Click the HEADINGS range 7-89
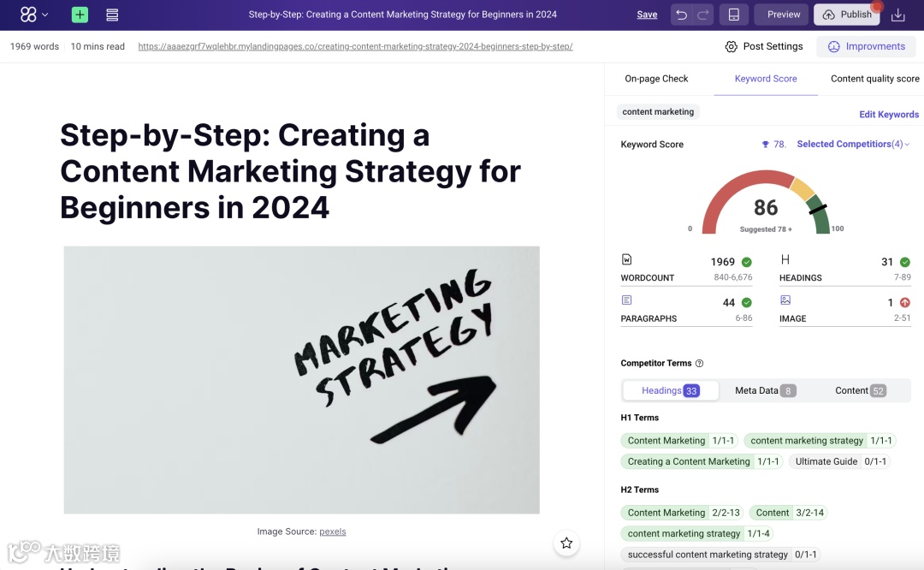 [x=902, y=277]
